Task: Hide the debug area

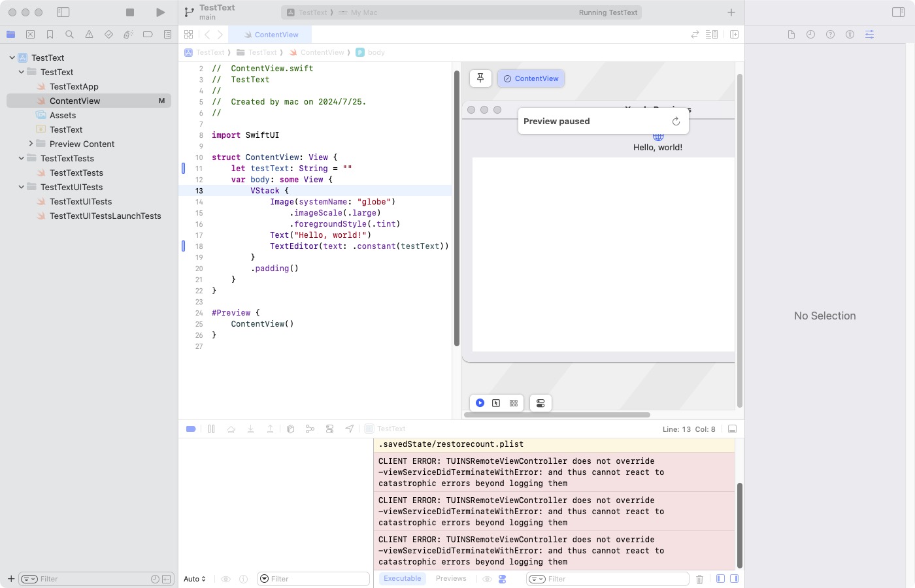Action: (732, 429)
